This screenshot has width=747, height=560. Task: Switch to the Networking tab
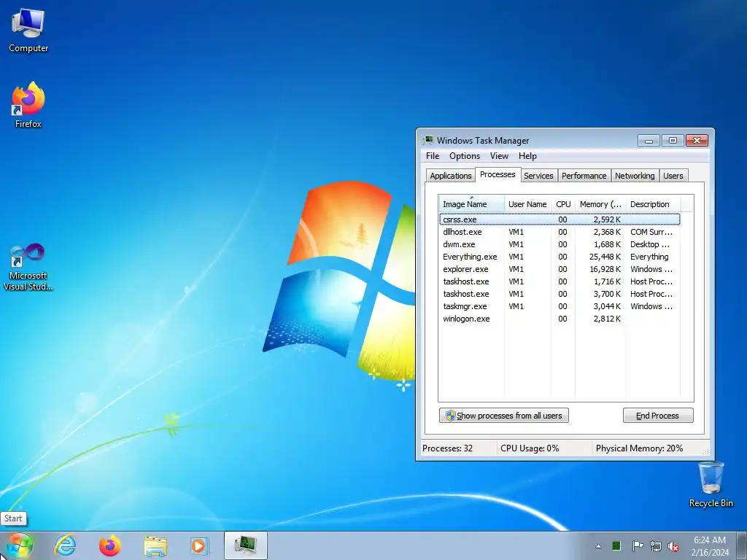(635, 176)
